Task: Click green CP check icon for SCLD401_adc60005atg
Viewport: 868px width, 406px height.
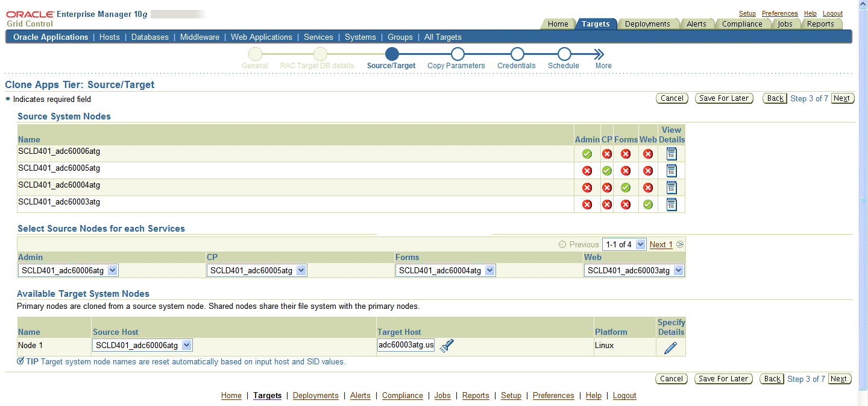Action: [607, 171]
